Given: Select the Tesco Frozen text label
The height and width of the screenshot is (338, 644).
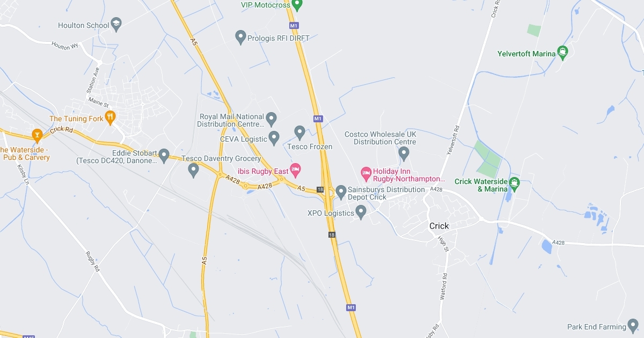Looking at the screenshot, I should tap(310, 146).
